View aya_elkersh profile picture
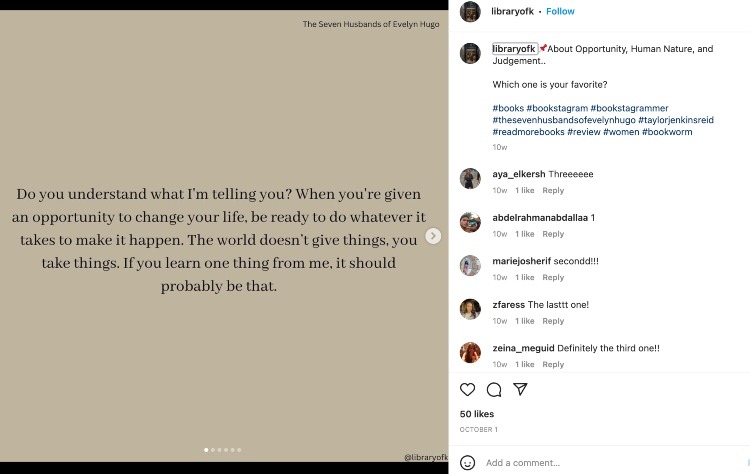The width and height of the screenshot is (750, 474). point(470,179)
